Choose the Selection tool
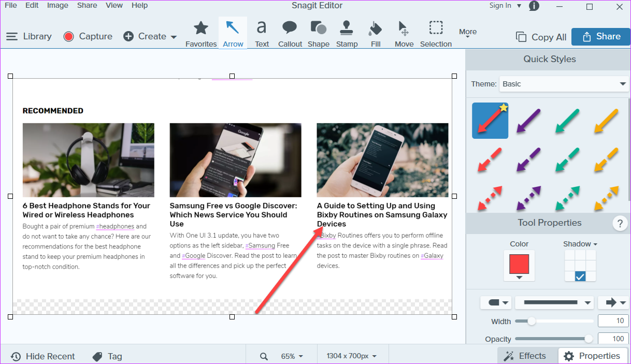This screenshot has height=364, width=631. 436,34
